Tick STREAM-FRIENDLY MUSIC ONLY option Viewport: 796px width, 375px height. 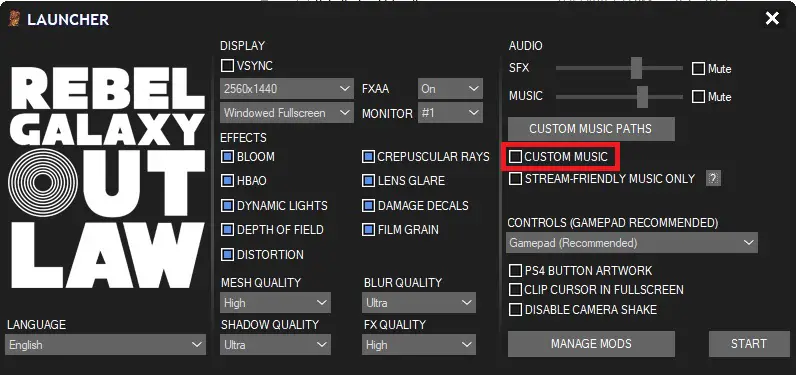tap(515, 179)
